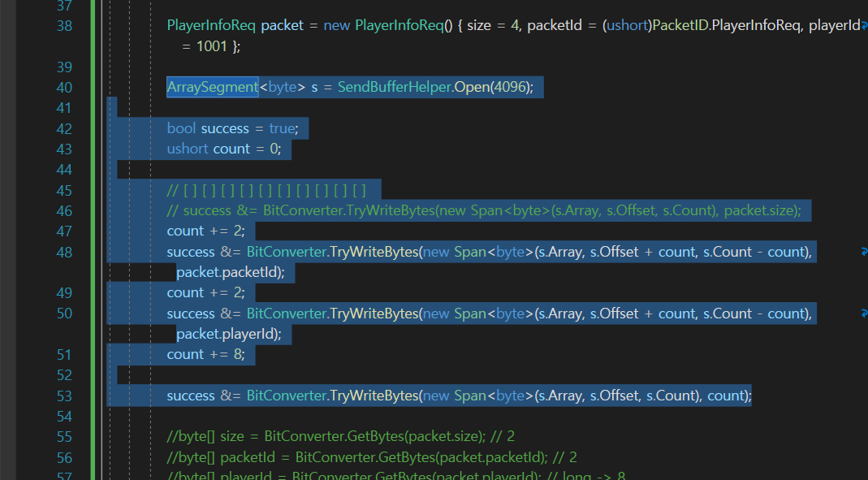
Task: Click line number 38
Action: click(x=64, y=25)
